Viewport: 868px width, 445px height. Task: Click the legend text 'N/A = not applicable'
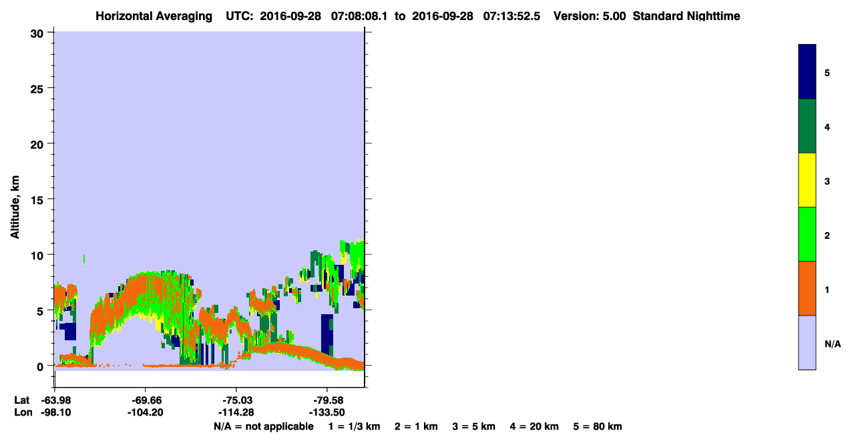(x=263, y=426)
